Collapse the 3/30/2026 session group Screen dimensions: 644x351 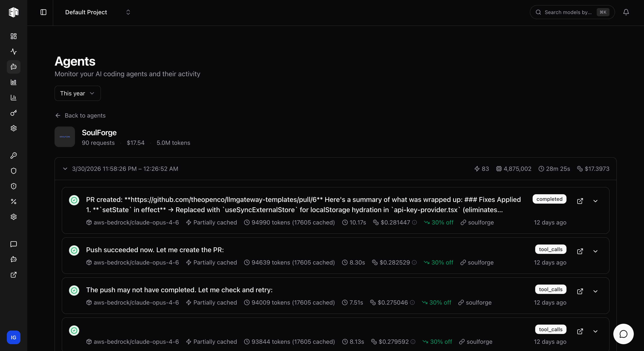[65, 169]
